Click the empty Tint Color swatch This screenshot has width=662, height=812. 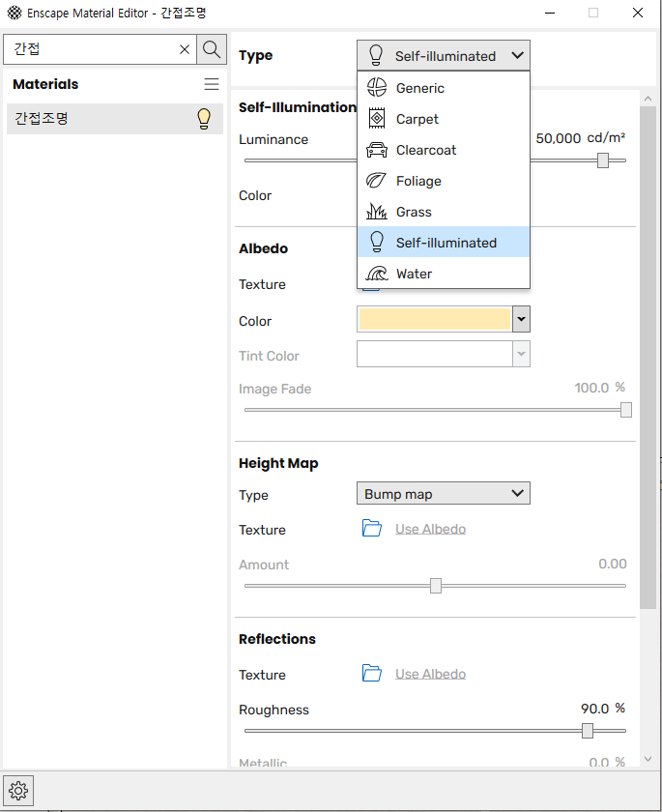coord(435,354)
